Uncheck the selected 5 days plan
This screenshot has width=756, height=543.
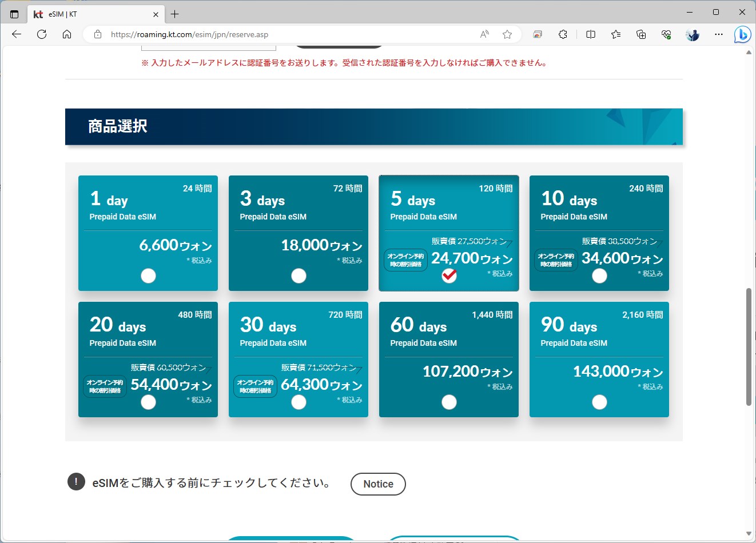pos(449,276)
